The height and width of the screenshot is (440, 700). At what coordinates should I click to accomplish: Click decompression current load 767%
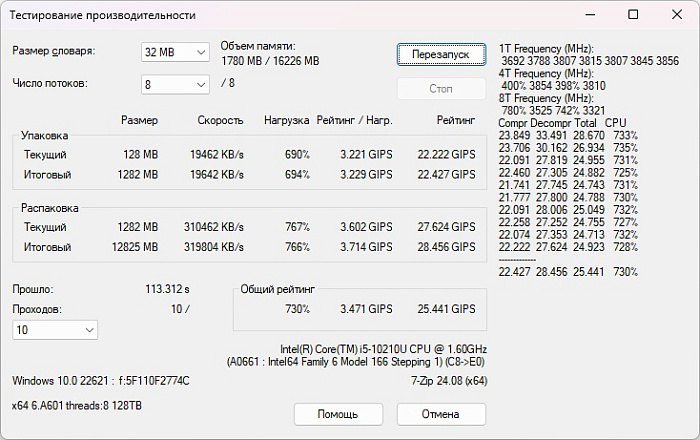[x=297, y=227]
